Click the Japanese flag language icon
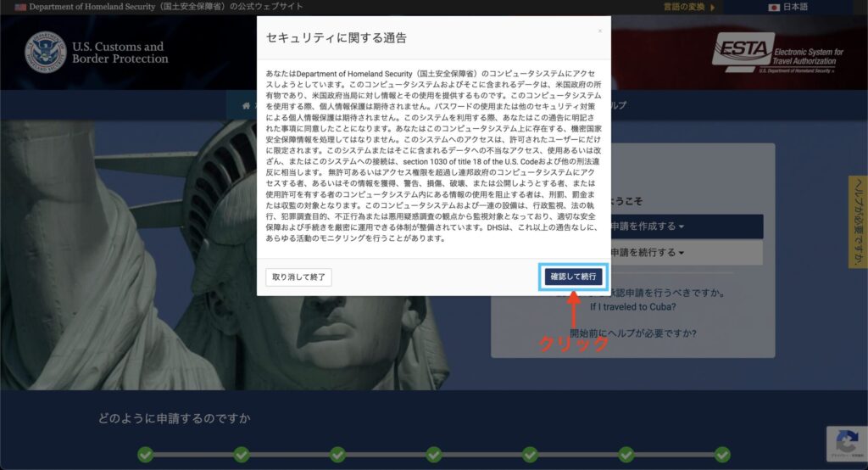Screen dimensions: 868x470 774,7
